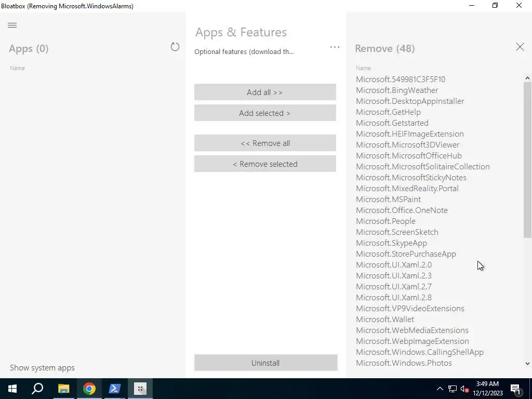Show hidden system tray icons
532x399 pixels.
[x=440, y=389]
